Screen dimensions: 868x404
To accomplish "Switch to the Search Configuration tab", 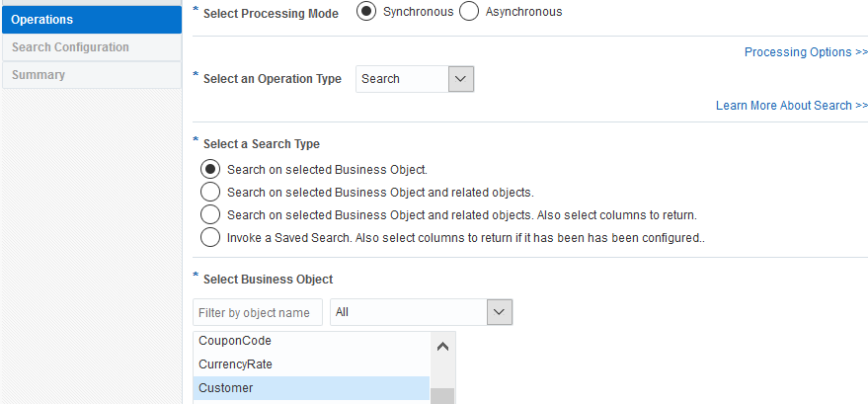I will pyautogui.click(x=91, y=47).
